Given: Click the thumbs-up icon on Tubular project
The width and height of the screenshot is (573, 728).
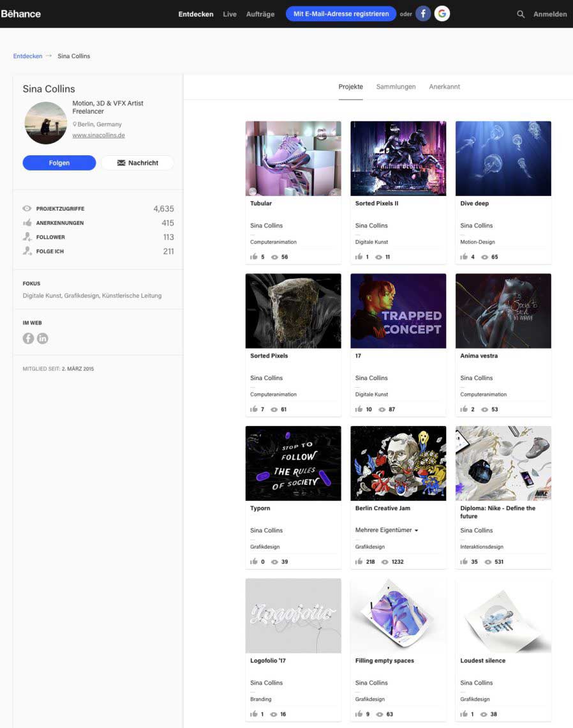Looking at the screenshot, I should point(254,257).
